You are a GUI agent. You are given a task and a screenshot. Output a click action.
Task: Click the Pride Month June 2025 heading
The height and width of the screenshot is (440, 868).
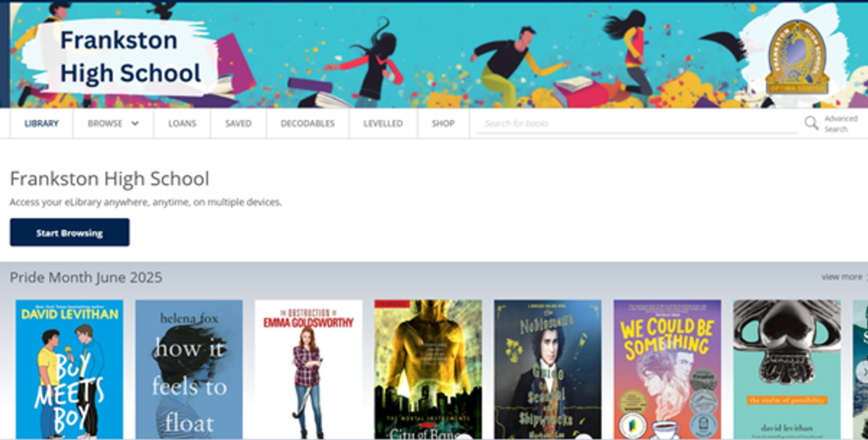pos(86,277)
